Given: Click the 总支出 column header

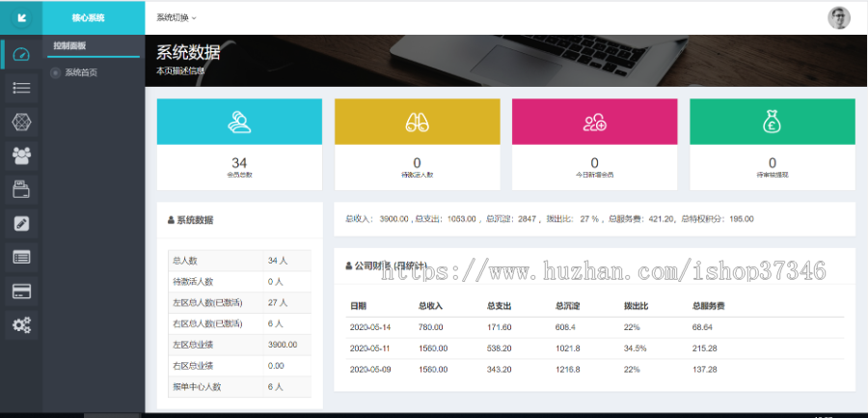Looking at the screenshot, I should [x=500, y=306].
